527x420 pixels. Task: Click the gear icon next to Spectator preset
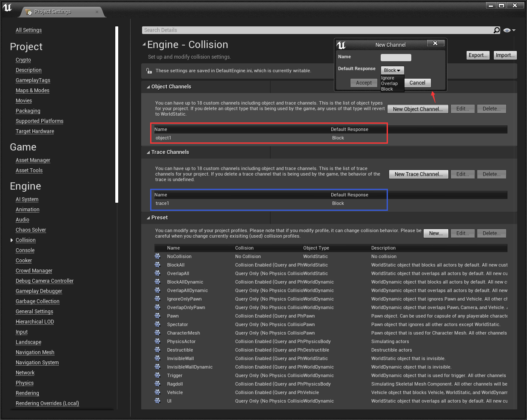click(157, 324)
